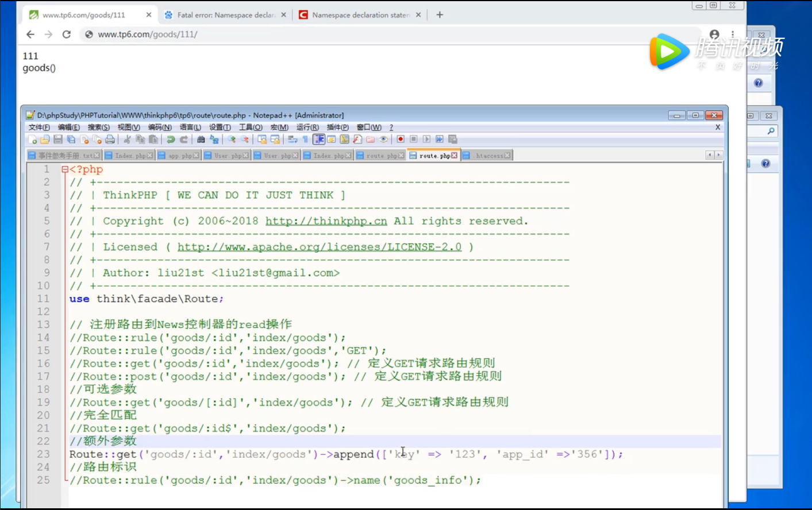The width and height of the screenshot is (812, 510).
Task: Click the browser address bar
Action: 391,34
